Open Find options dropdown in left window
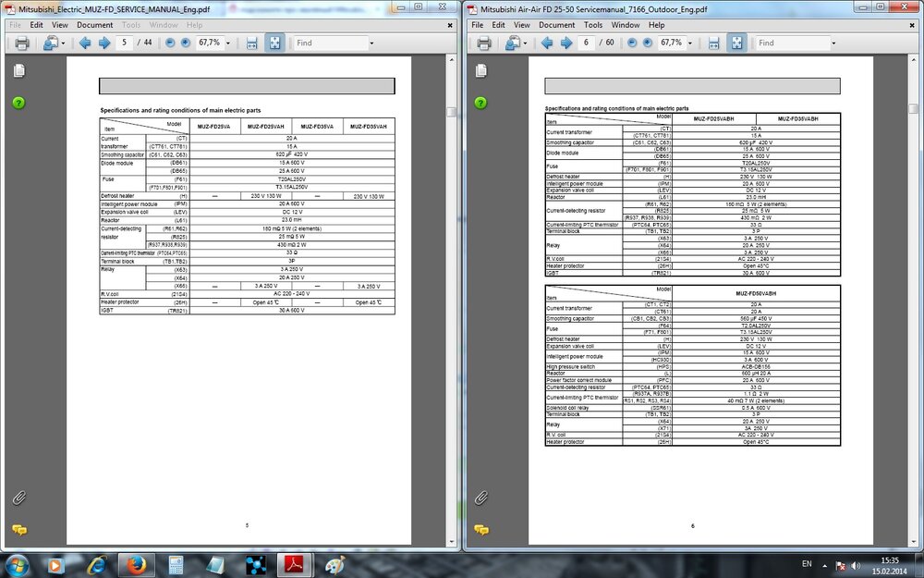Screen dimensions: 924x578 point(371,43)
